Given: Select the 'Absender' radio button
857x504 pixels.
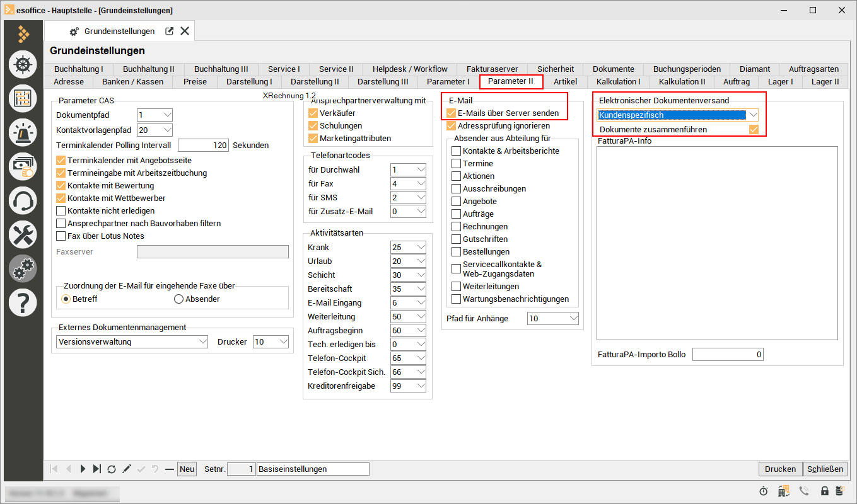Looking at the screenshot, I should pyautogui.click(x=178, y=299).
